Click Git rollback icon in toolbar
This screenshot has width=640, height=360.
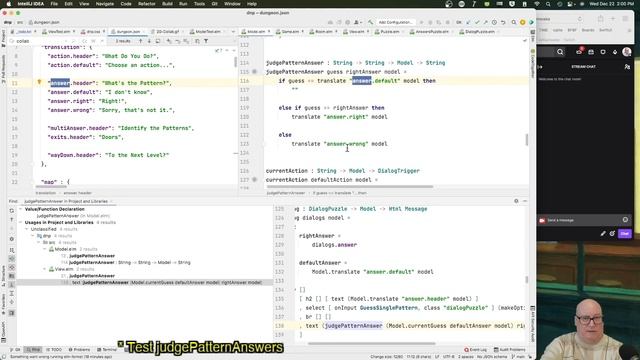click(503, 22)
